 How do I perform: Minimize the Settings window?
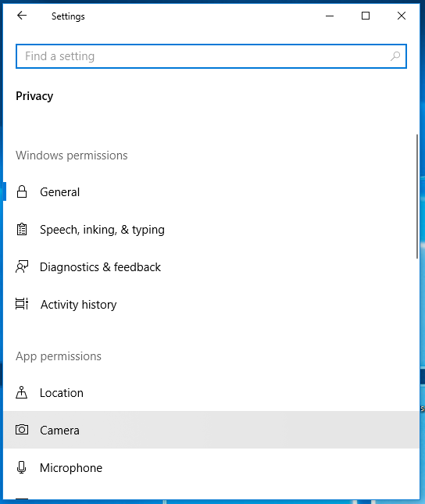coord(330,16)
